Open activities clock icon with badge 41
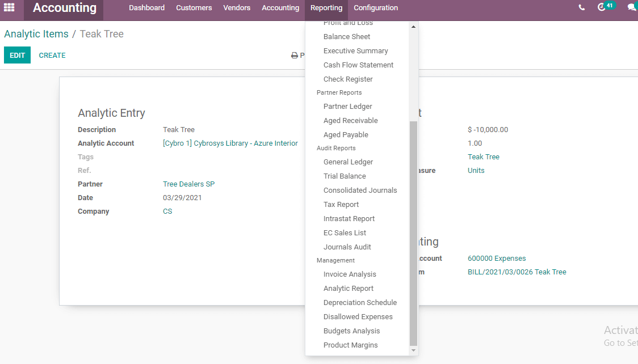This screenshot has height=364, width=638. (x=606, y=7)
